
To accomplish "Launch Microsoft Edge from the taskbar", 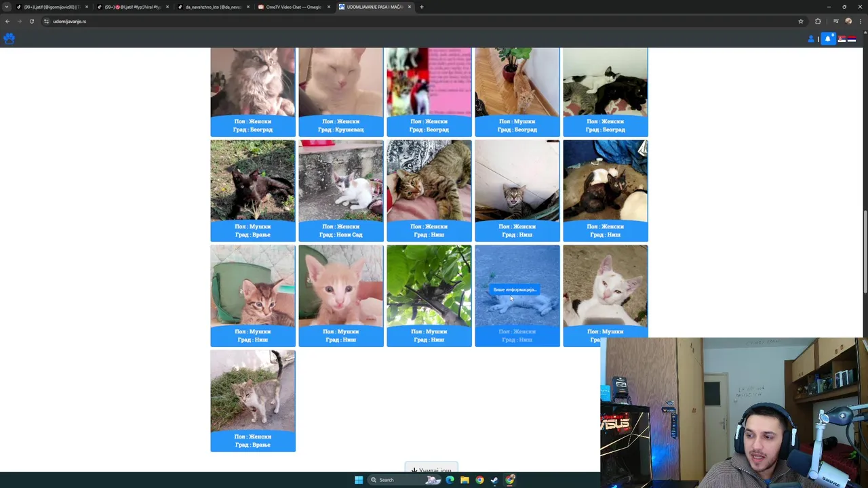I will pos(450,480).
